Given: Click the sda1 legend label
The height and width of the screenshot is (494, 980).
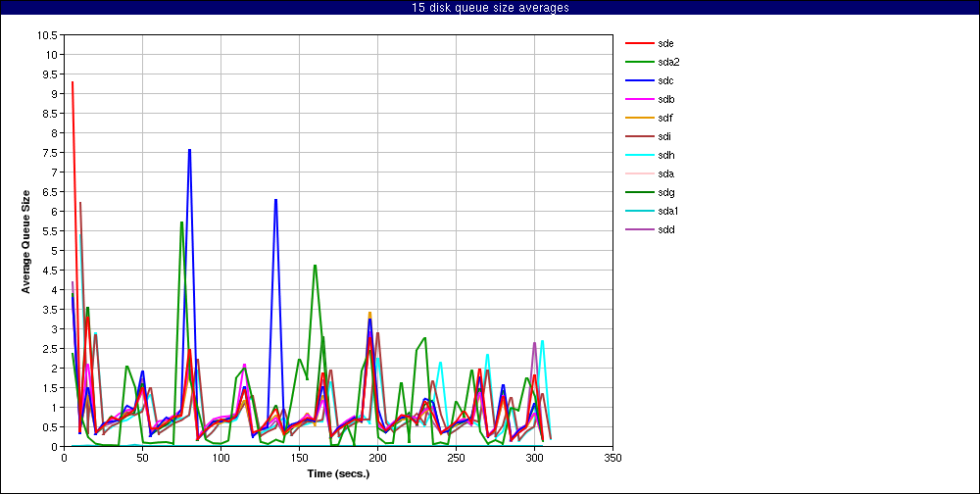Looking at the screenshot, I should [668, 212].
